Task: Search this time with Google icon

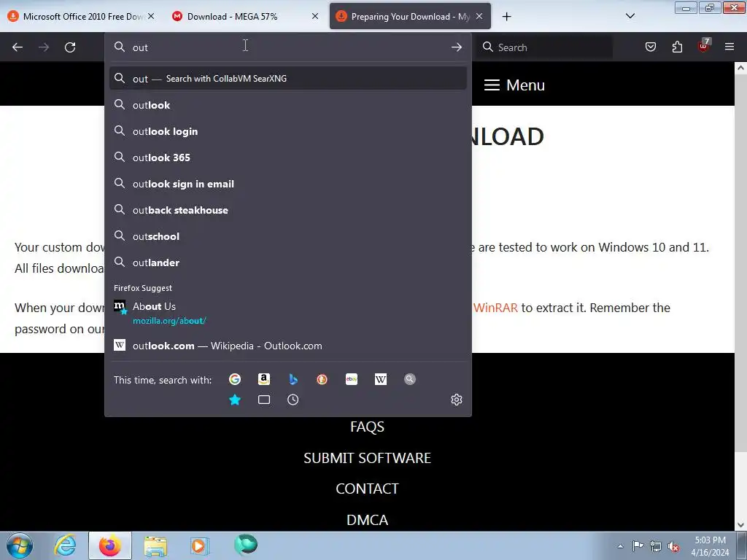Action: point(235,379)
